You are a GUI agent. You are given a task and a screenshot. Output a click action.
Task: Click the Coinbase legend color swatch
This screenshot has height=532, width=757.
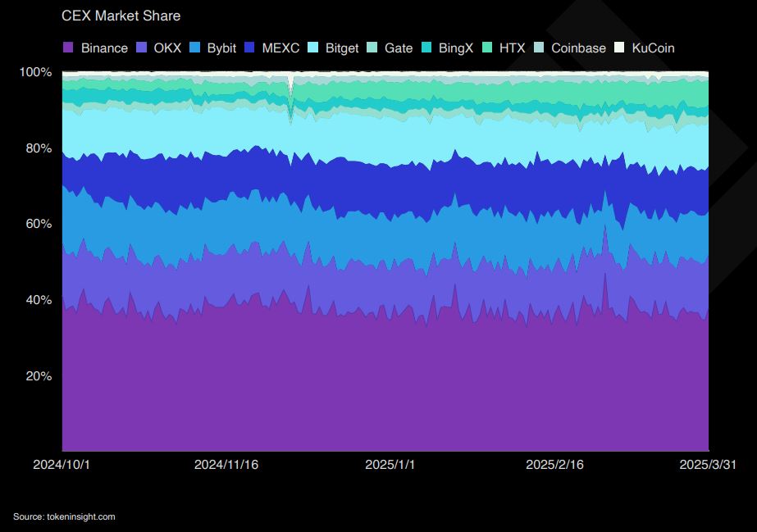click(x=539, y=48)
